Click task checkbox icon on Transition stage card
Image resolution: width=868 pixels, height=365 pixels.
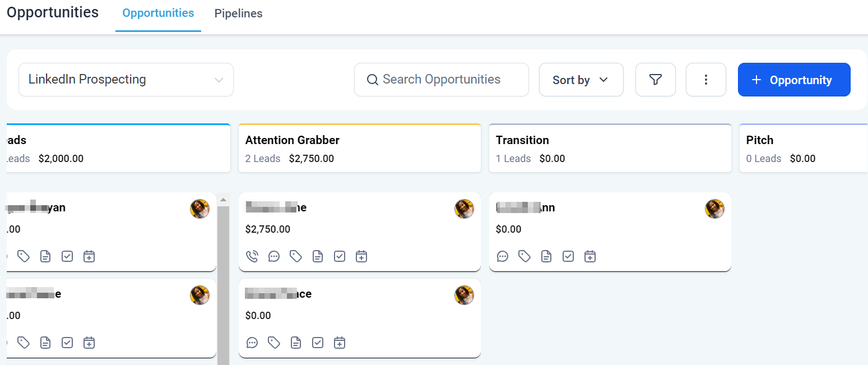(568, 256)
